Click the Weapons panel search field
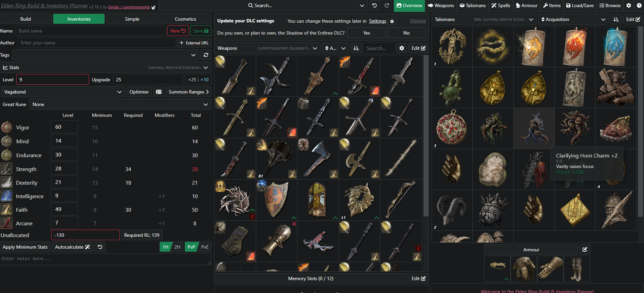The image size is (644, 293). 379,48
